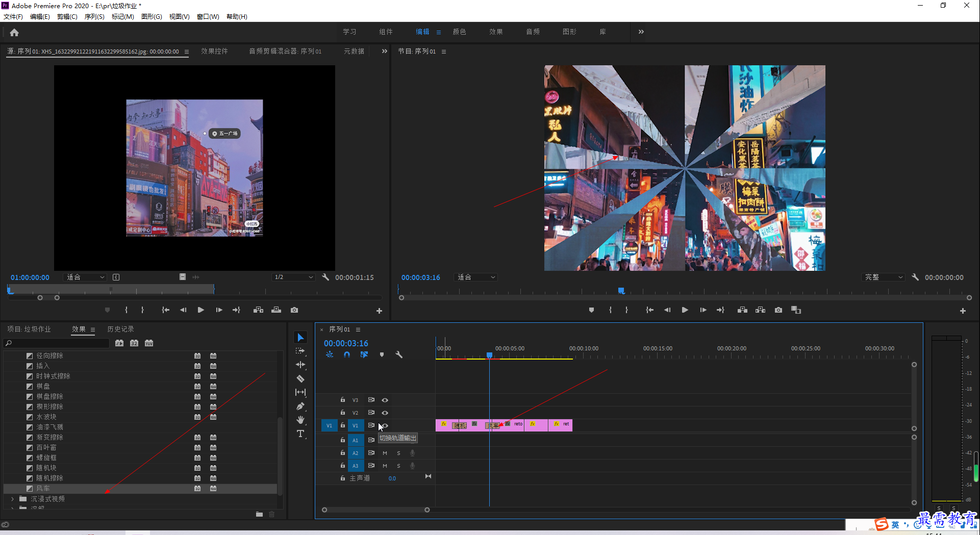This screenshot has width=980, height=535.
Task: Open the 文件(F) menu
Action: point(13,17)
